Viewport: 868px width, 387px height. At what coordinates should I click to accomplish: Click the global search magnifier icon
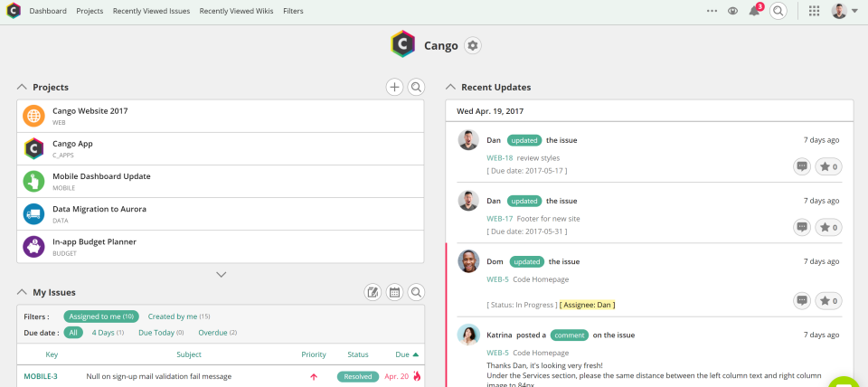(778, 11)
